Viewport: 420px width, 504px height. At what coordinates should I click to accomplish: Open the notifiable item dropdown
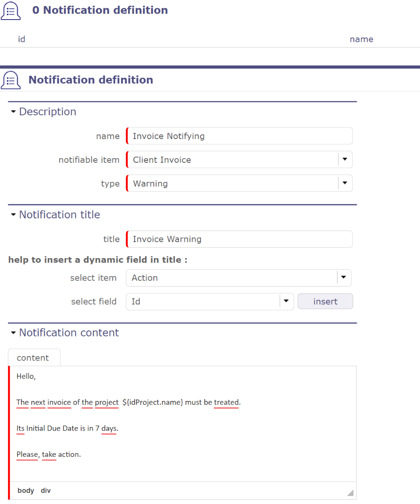click(344, 160)
